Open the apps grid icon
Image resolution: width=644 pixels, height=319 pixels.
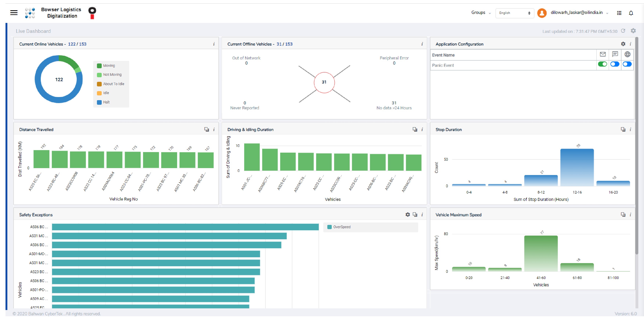coord(619,13)
